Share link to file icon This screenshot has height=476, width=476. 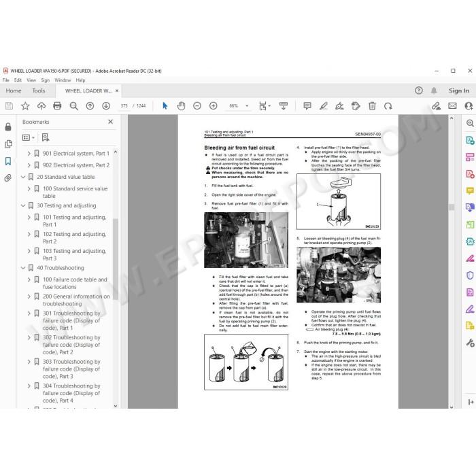coord(437,105)
